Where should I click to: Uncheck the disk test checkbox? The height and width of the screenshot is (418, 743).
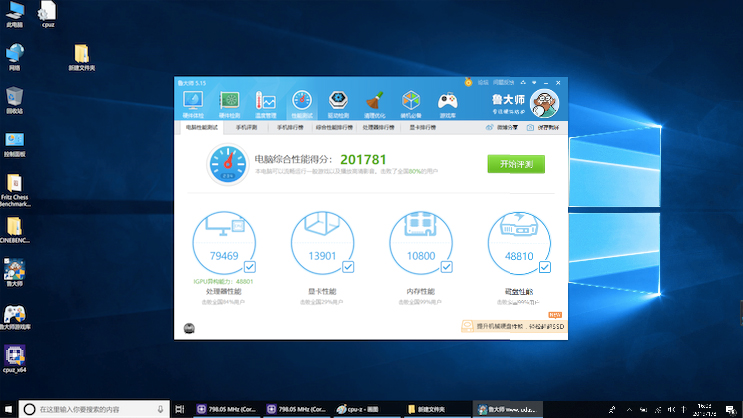tap(545, 267)
